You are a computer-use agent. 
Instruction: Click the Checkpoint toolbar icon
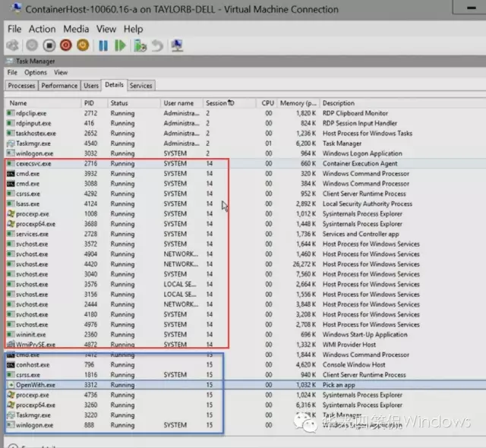click(x=140, y=46)
